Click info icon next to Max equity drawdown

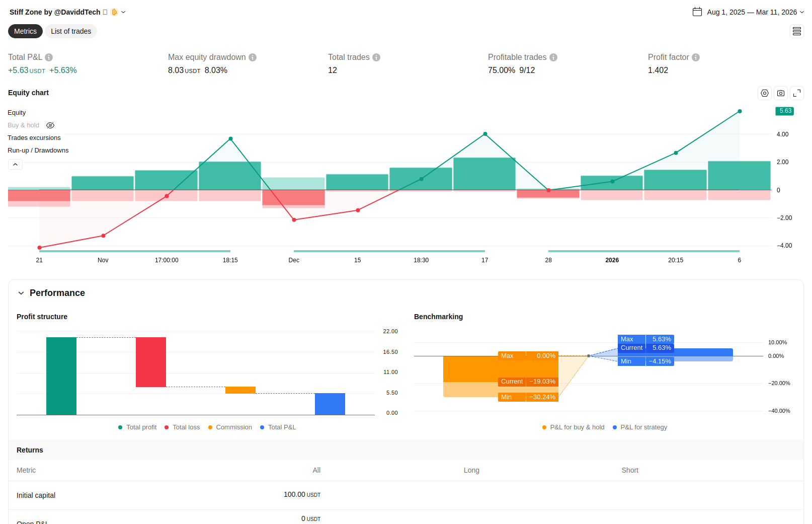point(253,57)
